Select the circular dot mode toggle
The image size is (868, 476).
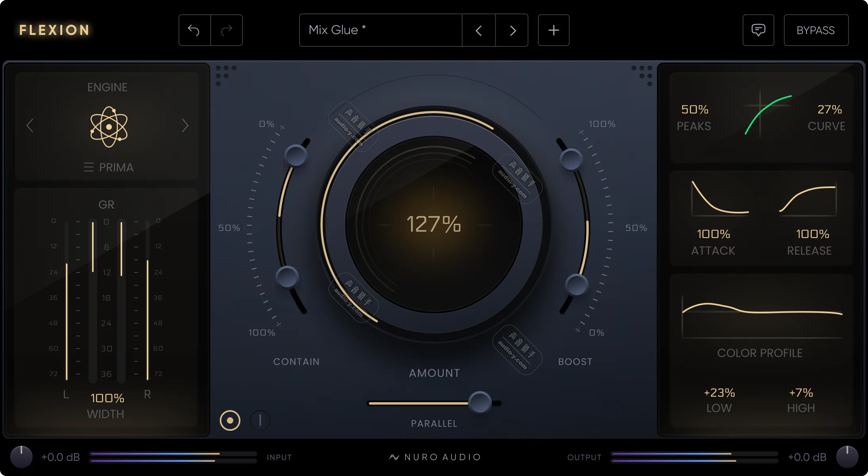coord(230,420)
